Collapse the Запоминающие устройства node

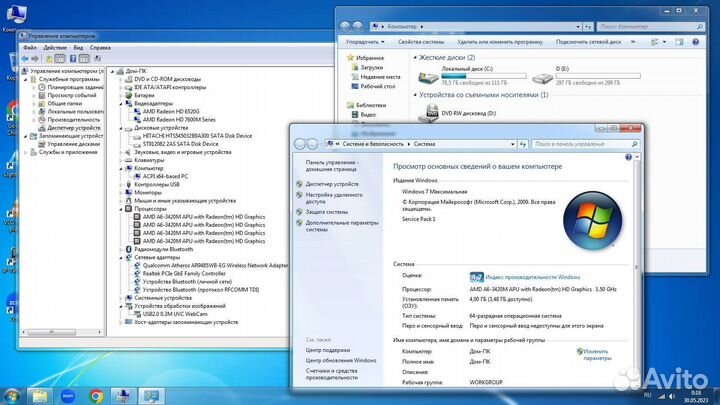pos(26,136)
